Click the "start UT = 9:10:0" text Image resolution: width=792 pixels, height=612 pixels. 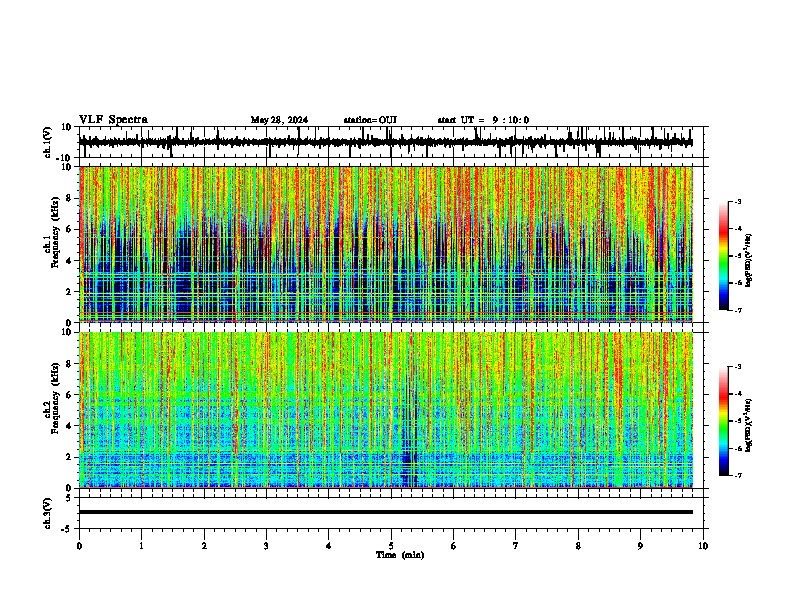click(483, 120)
